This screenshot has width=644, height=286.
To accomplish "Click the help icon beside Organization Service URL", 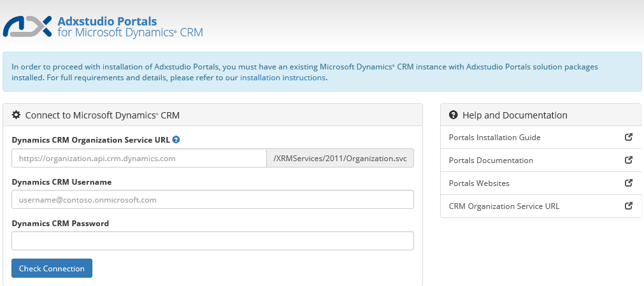I will pyautogui.click(x=176, y=139).
